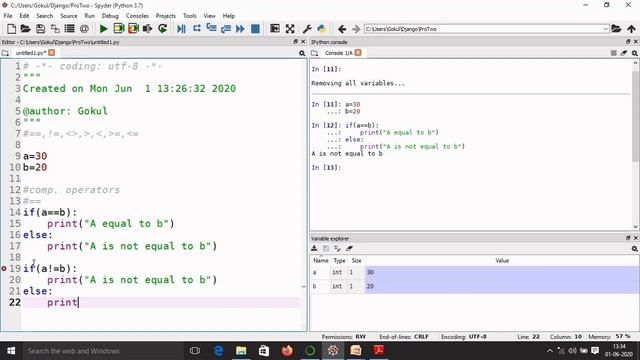Open a file using the toolbar folder icon
The height and width of the screenshot is (360, 640).
pos(25,29)
